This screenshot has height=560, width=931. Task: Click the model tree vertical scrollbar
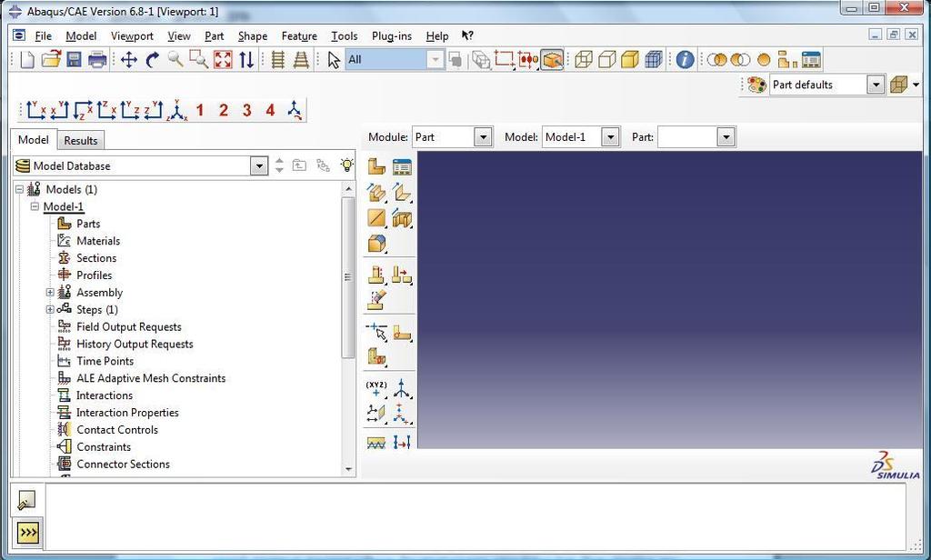click(x=348, y=276)
